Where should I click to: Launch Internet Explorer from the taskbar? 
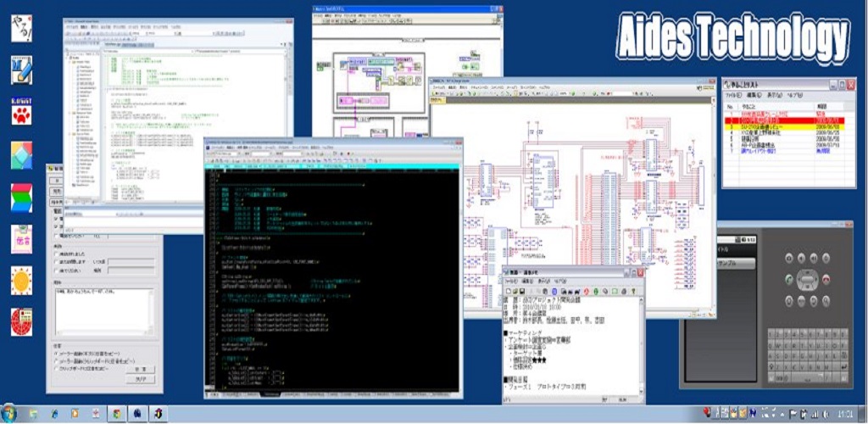pyautogui.click(x=53, y=414)
